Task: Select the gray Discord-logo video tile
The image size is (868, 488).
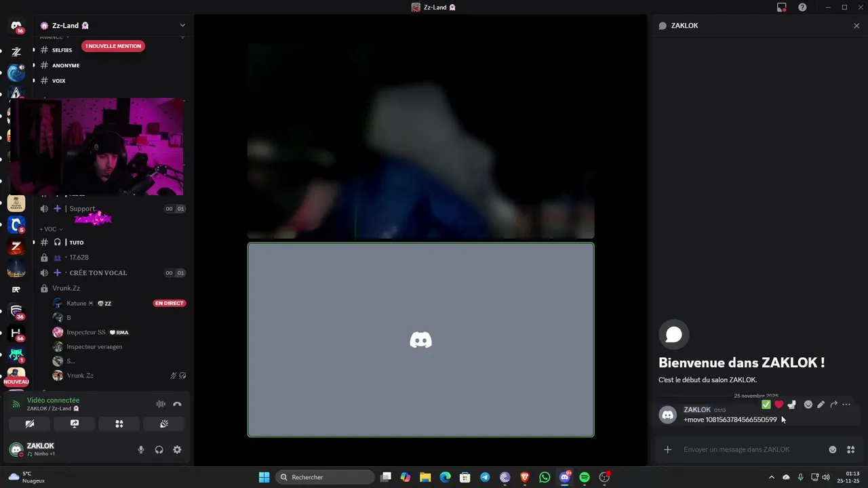Action: pyautogui.click(x=420, y=340)
